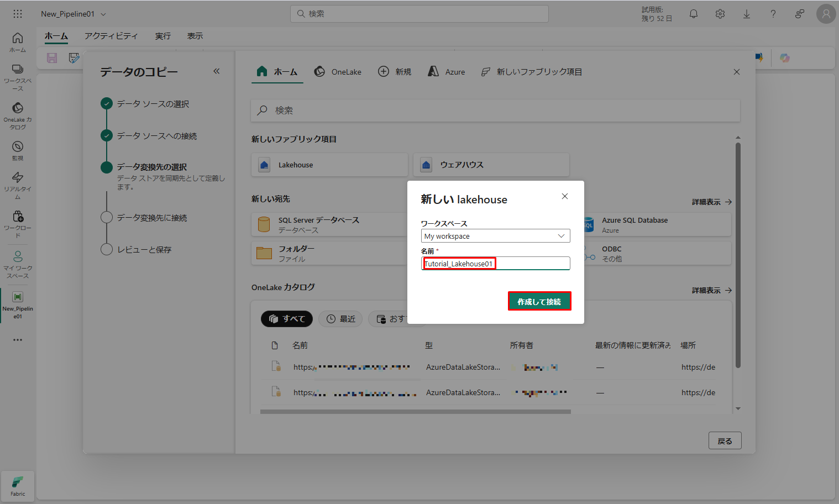This screenshot has height=504, width=839.
Task: Click the 名前 field containing Tutorial_Lakehouse01
Action: [495, 264]
